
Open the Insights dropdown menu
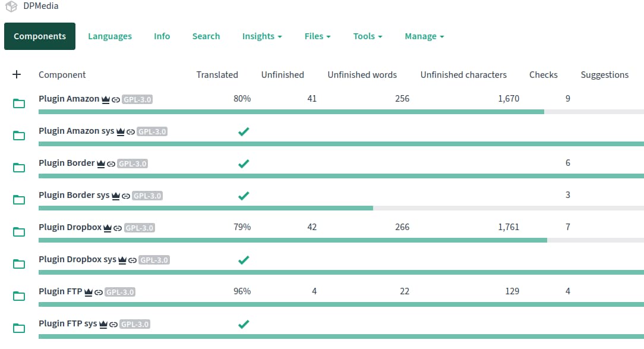[x=261, y=36]
